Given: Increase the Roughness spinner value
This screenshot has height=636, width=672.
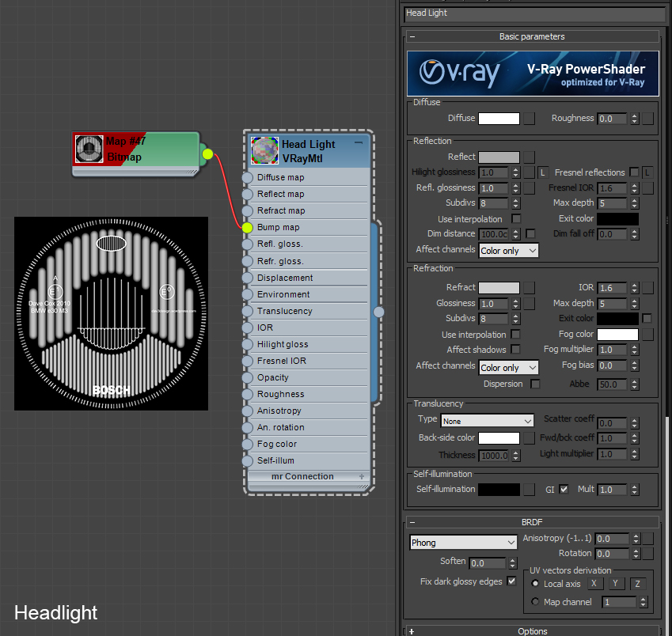Looking at the screenshot, I should [x=635, y=115].
